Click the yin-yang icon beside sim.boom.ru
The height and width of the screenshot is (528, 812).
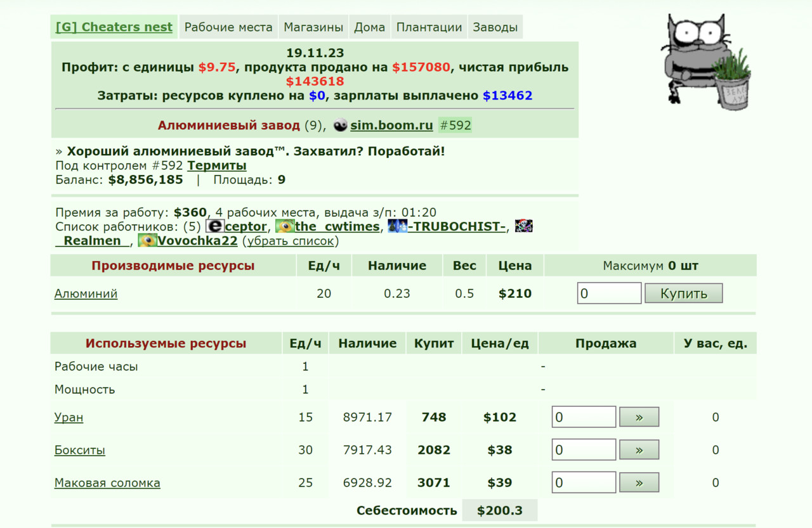tap(341, 126)
